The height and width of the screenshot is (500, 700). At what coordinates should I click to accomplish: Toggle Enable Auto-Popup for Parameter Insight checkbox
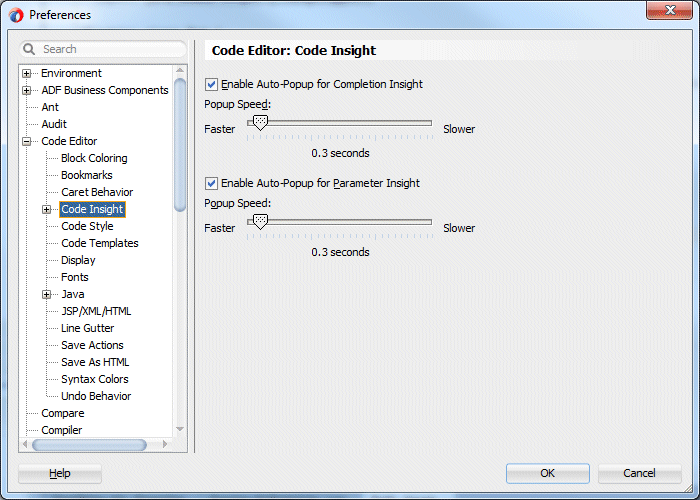[x=211, y=183]
